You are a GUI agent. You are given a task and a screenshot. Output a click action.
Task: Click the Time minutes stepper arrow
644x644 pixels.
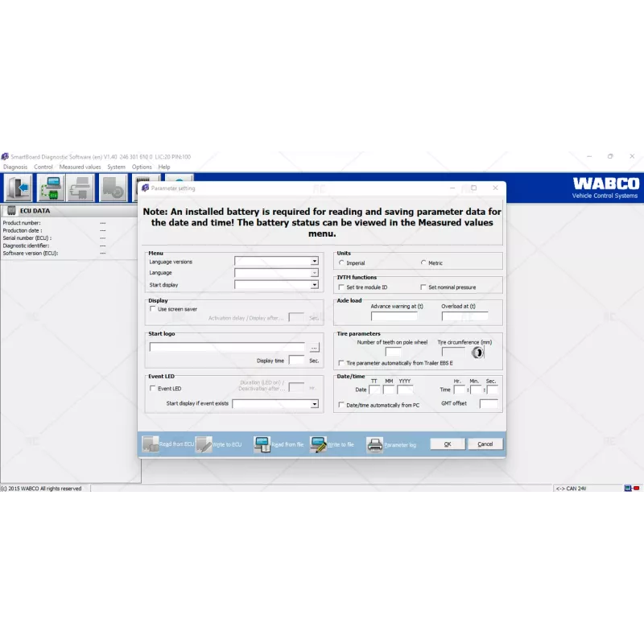(475, 389)
